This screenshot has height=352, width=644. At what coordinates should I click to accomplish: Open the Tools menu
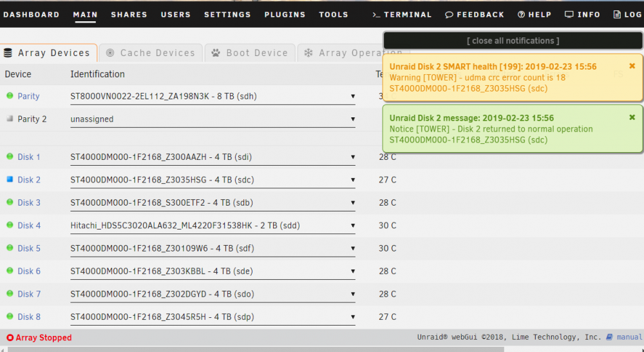coord(334,14)
